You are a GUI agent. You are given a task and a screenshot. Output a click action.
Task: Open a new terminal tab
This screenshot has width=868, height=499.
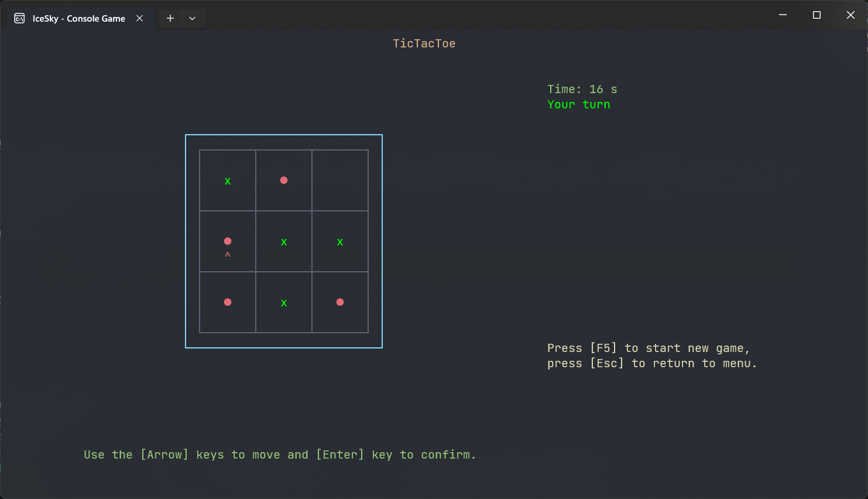pos(170,18)
